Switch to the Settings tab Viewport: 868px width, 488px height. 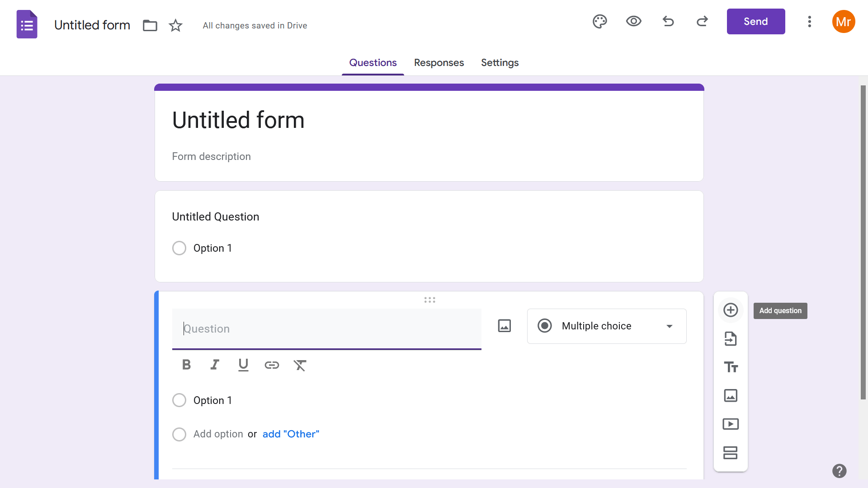pyautogui.click(x=500, y=63)
